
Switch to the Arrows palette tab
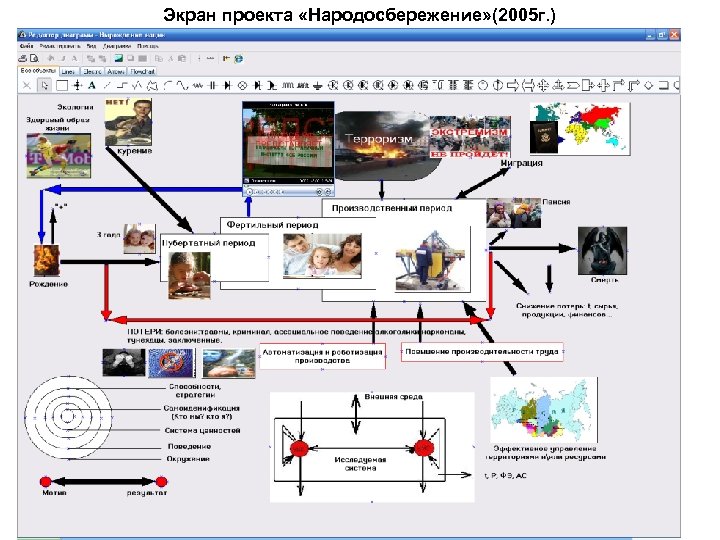115,72
